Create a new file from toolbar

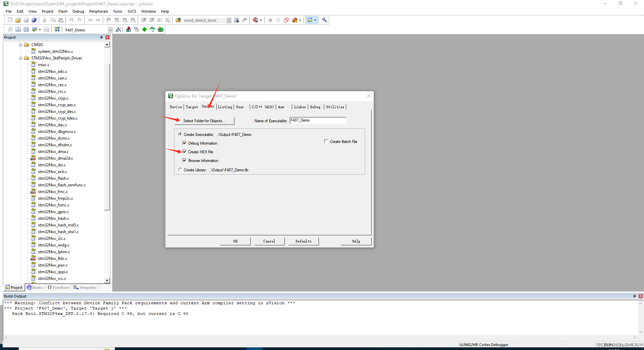10,20
